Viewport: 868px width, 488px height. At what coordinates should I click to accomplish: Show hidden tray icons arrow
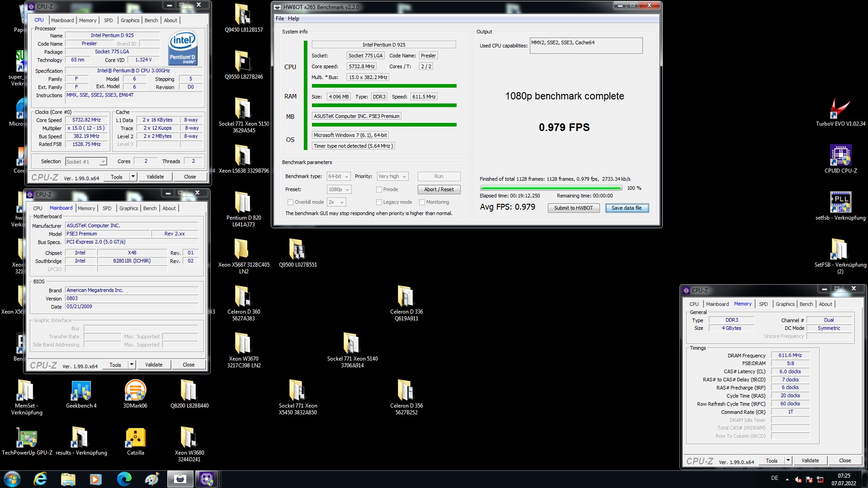pyautogui.click(x=787, y=479)
